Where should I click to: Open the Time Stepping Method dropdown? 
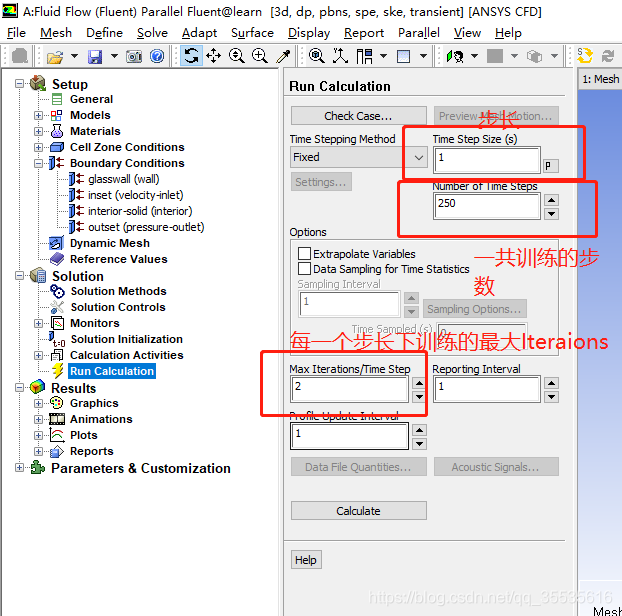(x=359, y=157)
